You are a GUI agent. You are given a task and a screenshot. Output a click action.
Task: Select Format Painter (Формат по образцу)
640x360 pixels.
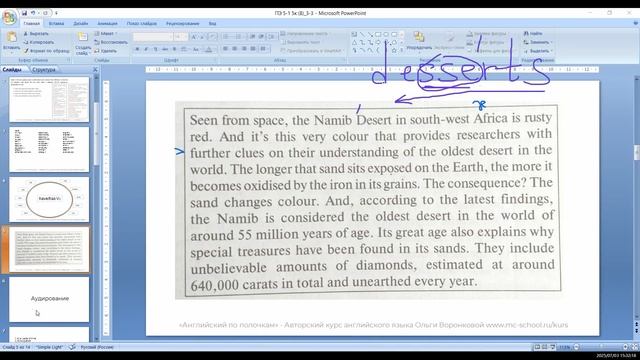point(46,51)
